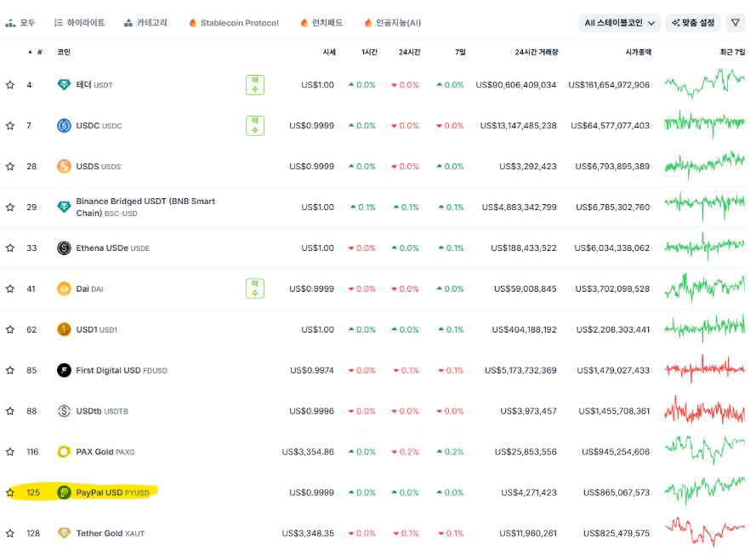Viewport: 756px width, 558px height.
Task: Click market cap US$161,654,972,906
Action: [609, 85]
